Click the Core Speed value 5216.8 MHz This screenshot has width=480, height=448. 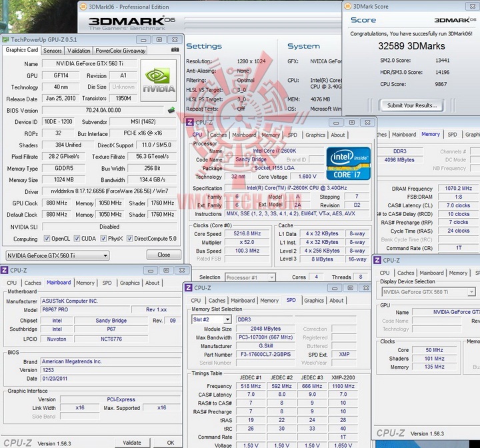tap(247, 233)
